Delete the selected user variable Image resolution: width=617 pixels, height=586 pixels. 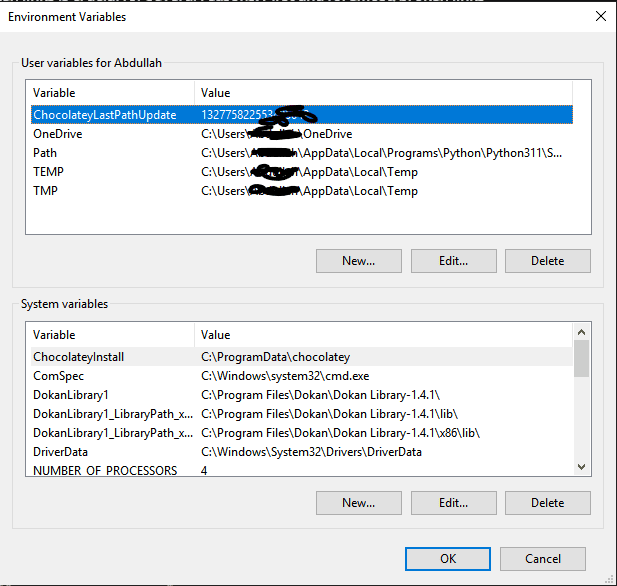pos(548,261)
